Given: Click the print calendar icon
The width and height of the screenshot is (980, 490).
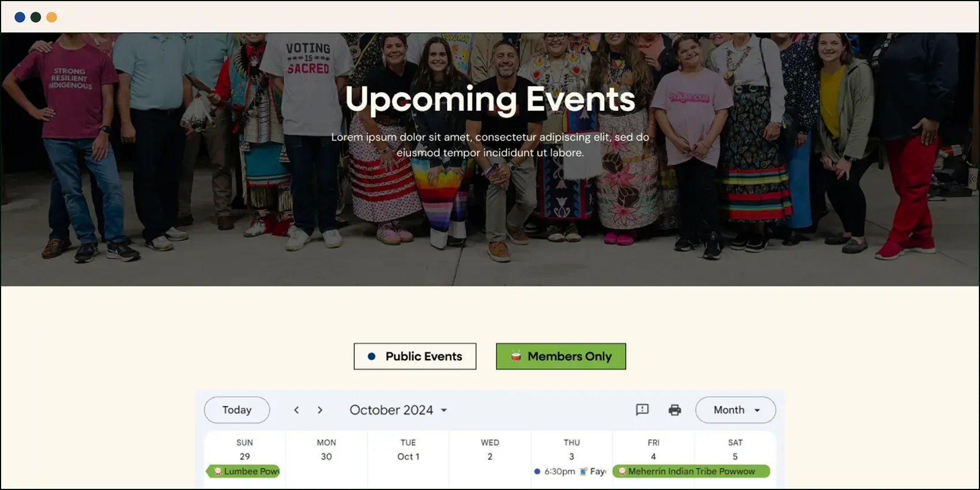Looking at the screenshot, I should point(674,410).
